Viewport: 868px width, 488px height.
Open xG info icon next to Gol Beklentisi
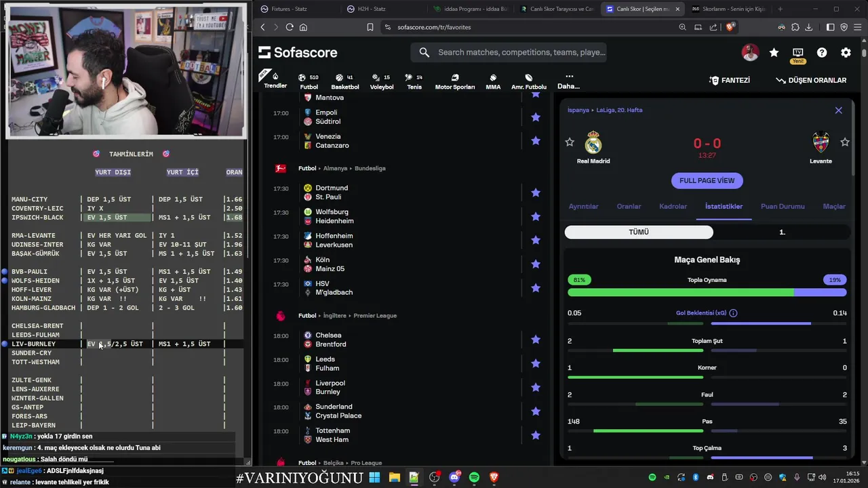click(733, 313)
